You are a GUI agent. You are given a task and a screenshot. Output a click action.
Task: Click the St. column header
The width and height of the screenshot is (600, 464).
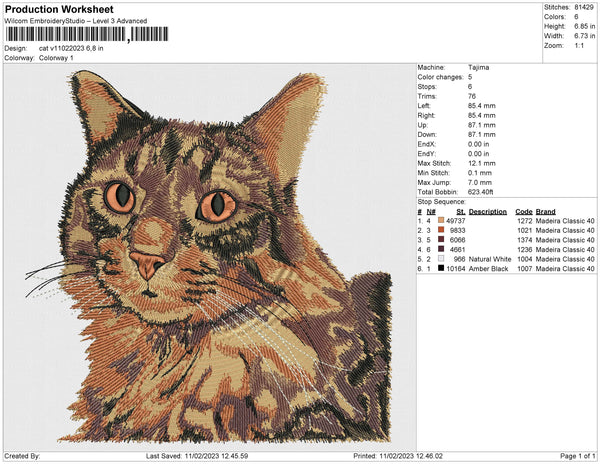point(460,212)
